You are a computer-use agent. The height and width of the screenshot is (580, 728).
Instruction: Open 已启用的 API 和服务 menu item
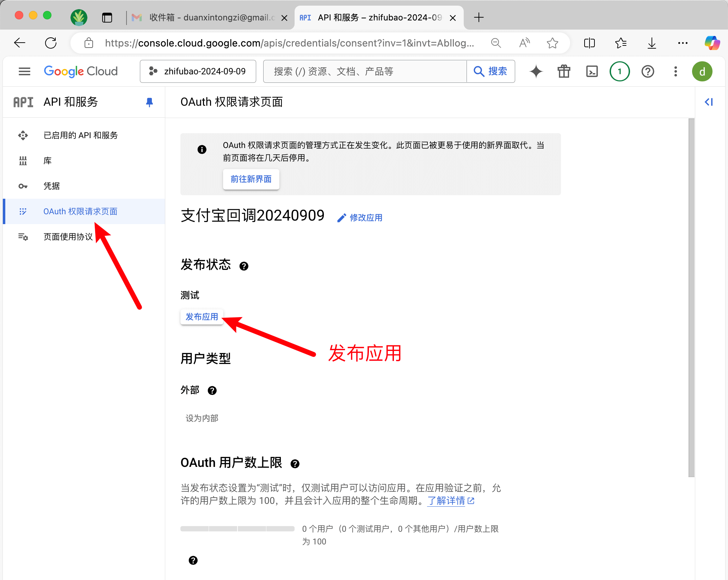coord(80,135)
